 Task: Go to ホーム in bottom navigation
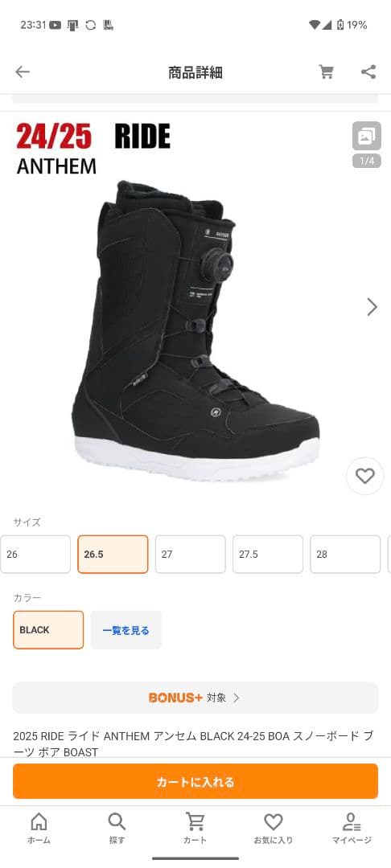point(39,828)
